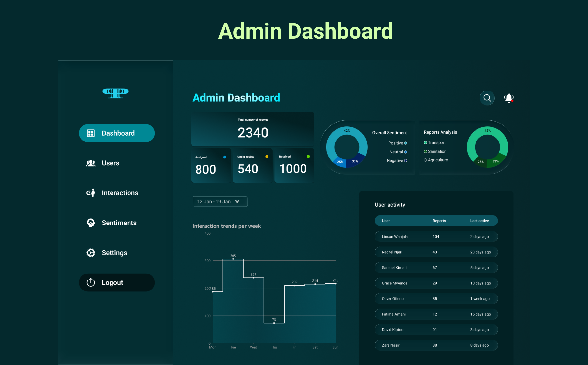
Task: Expand the date range chevron arrow
Action: coord(238,201)
